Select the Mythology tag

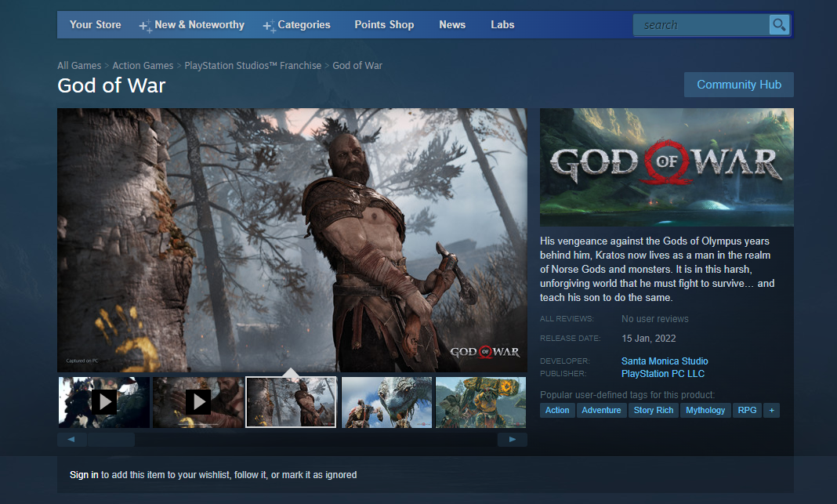(705, 410)
